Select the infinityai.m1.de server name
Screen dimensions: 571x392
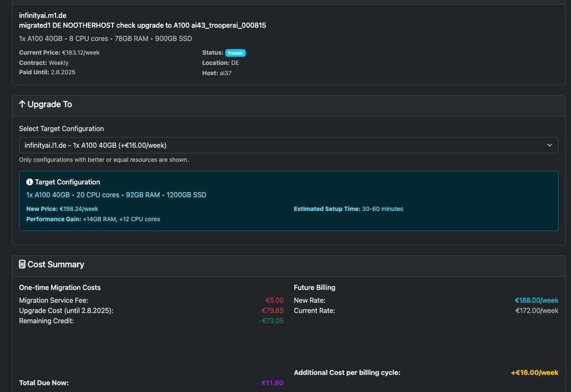coord(43,15)
